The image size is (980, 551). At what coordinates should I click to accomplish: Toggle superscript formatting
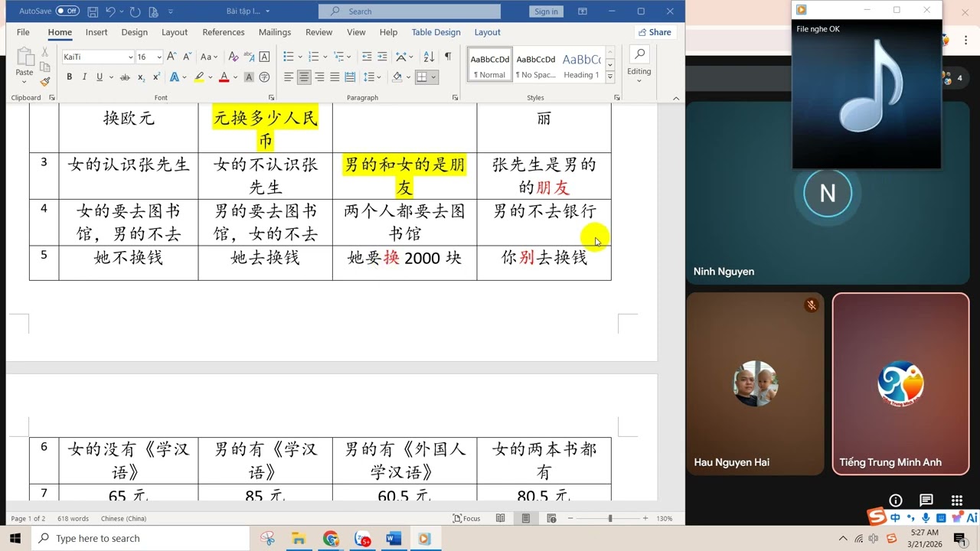point(156,77)
